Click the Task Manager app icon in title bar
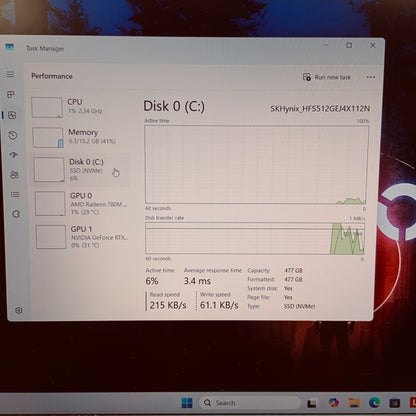Image resolution: width=416 pixels, height=416 pixels. [10, 47]
